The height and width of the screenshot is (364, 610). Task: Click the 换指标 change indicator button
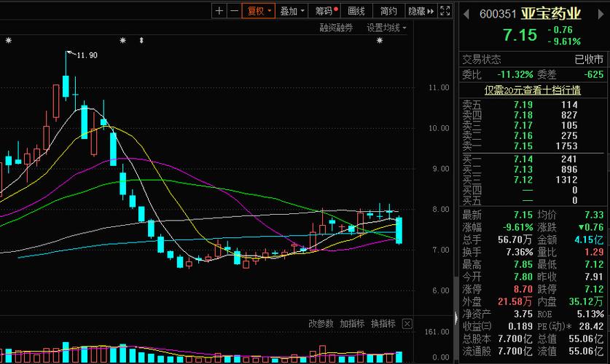pyautogui.click(x=383, y=324)
